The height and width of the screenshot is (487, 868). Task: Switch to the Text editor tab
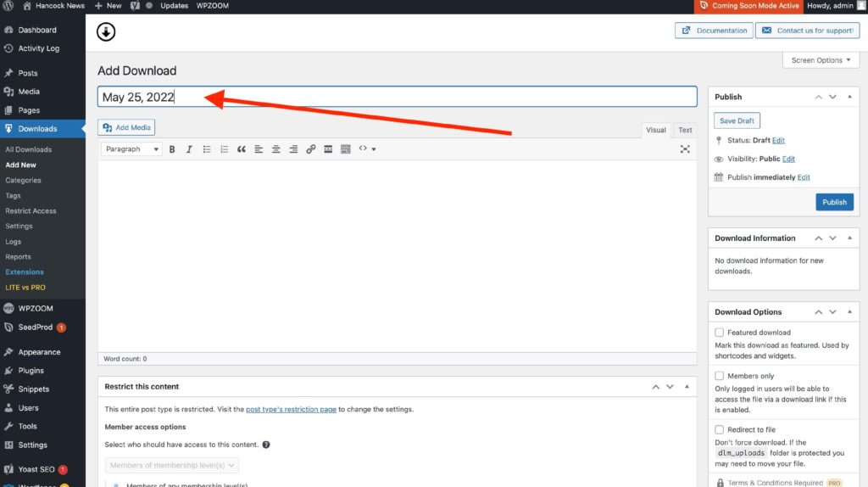point(685,130)
